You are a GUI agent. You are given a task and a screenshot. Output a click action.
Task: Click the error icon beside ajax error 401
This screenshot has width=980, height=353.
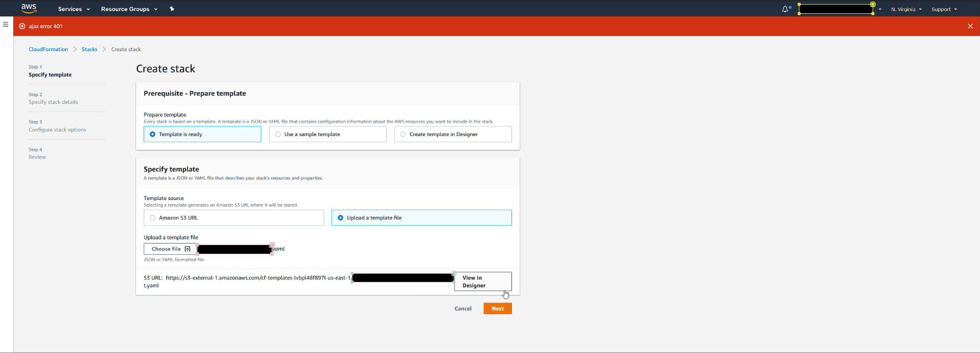(x=22, y=26)
